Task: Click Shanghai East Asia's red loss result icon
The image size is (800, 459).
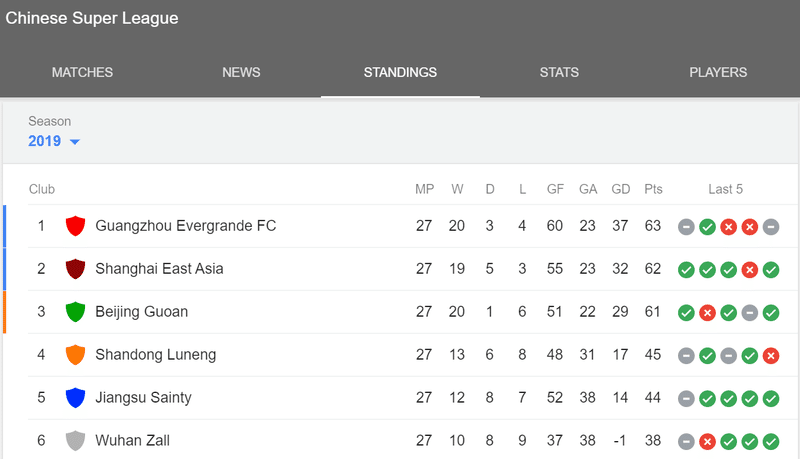Action: pos(749,270)
